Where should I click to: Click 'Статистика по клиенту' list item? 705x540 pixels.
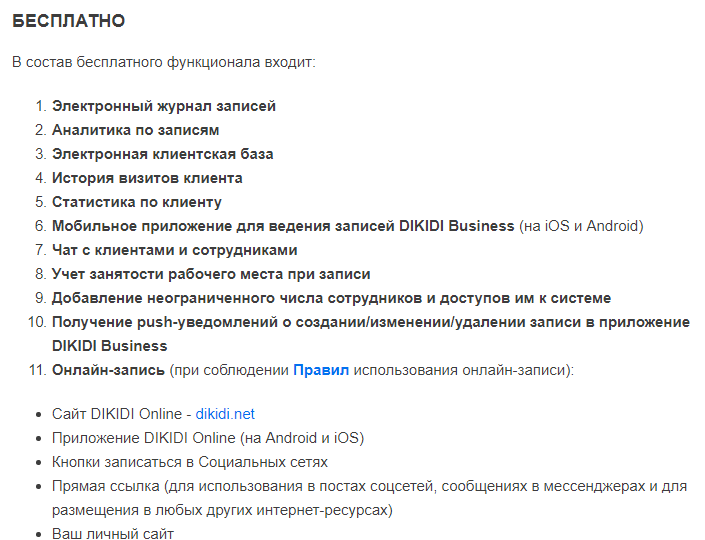[137, 202]
